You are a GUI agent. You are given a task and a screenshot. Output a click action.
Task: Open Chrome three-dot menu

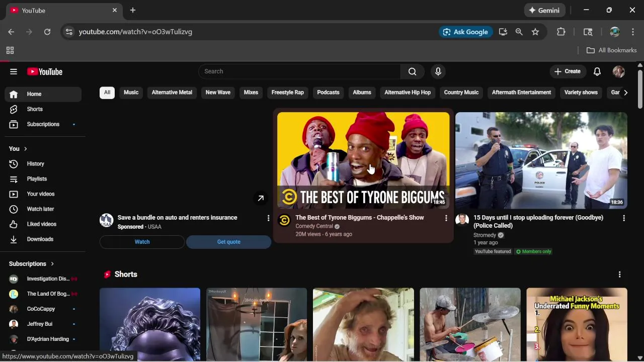[x=633, y=32]
